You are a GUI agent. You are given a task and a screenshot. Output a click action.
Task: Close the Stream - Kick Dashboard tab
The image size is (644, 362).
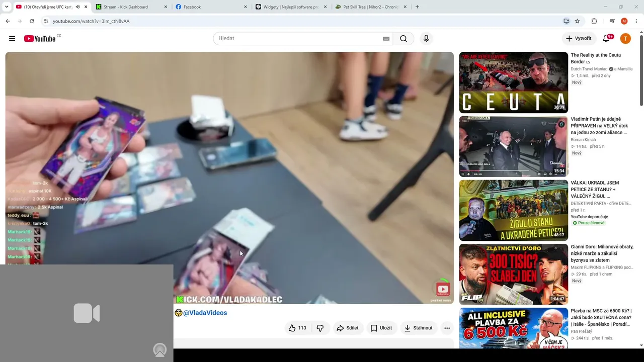pos(166,7)
